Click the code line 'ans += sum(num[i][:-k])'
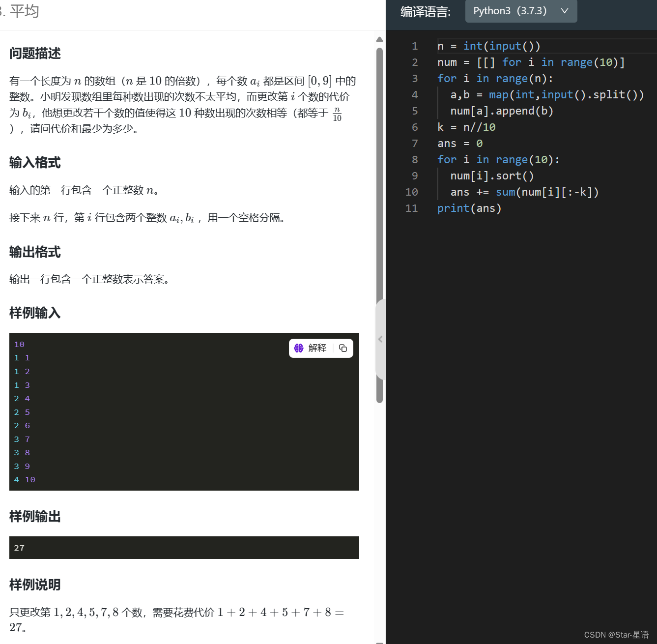The height and width of the screenshot is (644, 657). [524, 192]
